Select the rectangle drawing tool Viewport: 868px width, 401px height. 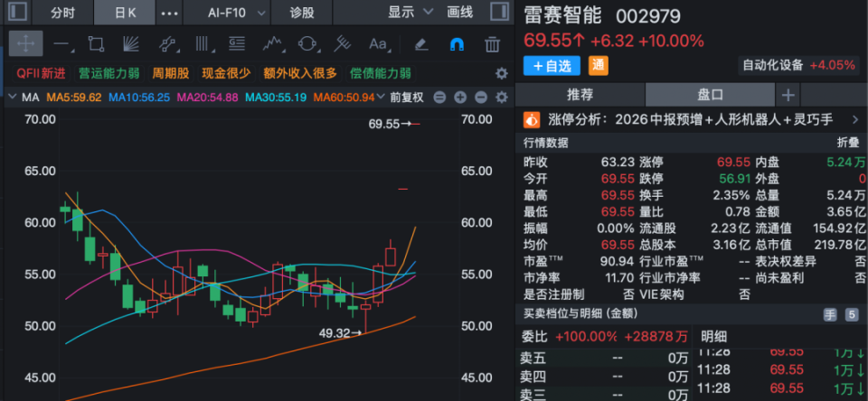pos(96,43)
